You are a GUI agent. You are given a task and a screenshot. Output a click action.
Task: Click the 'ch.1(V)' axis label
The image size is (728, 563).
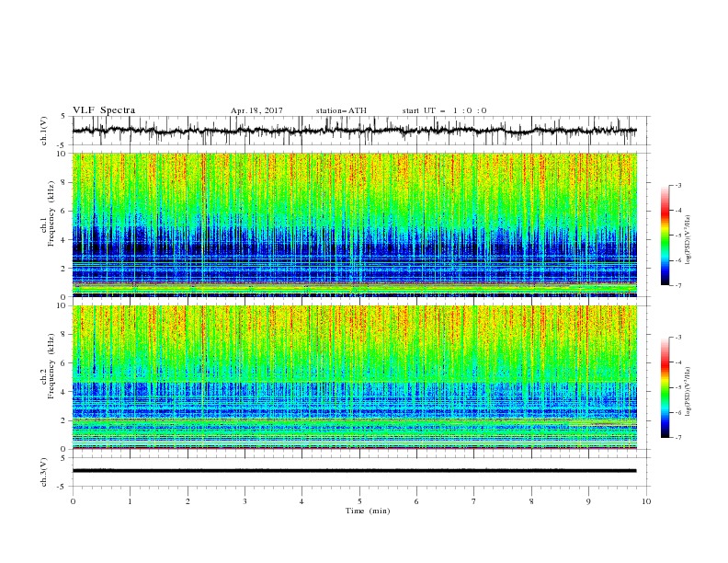click(44, 131)
